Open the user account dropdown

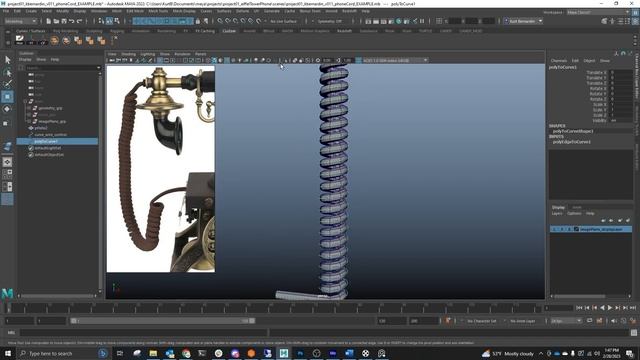coord(524,21)
